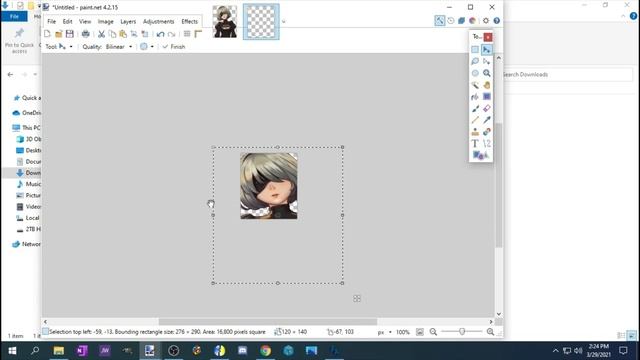Switch to the character image thumbnail
Screen dimensions: 640x360
(225, 22)
